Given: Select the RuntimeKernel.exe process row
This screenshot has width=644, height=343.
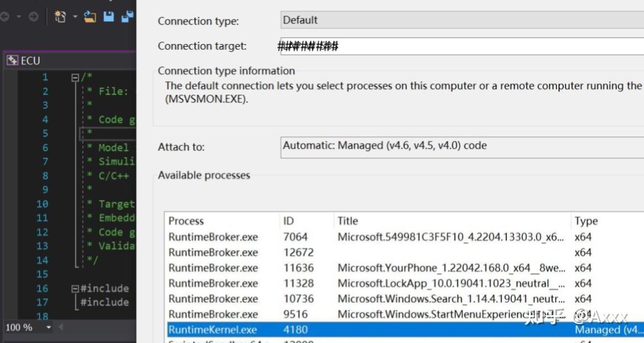Looking at the screenshot, I should point(213,330).
